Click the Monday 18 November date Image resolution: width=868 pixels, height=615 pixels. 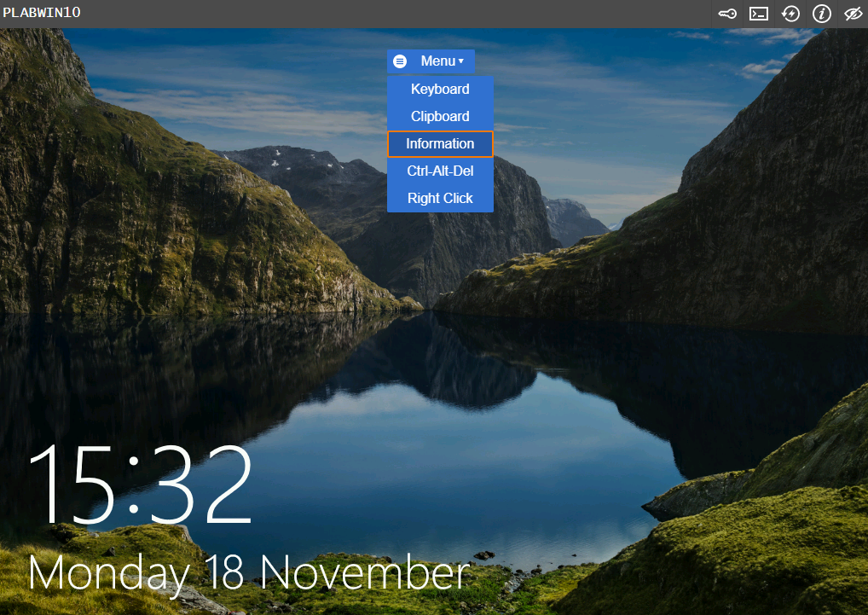click(x=249, y=573)
